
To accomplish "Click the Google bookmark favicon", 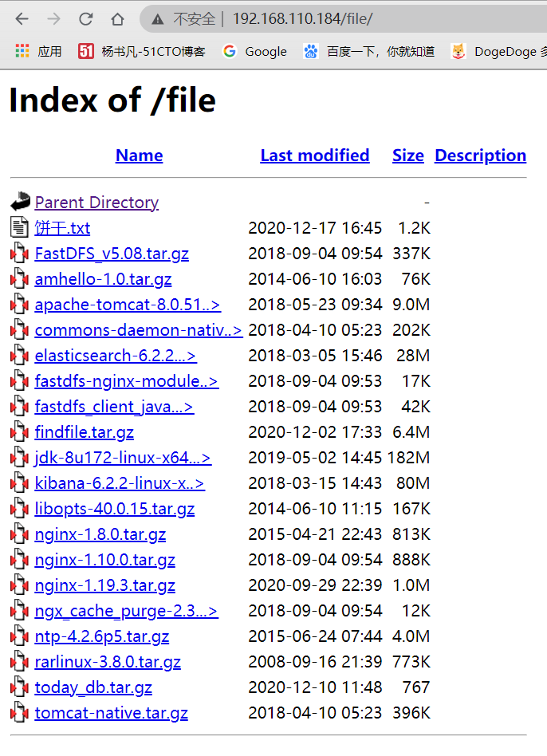I will tap(230, 51).
